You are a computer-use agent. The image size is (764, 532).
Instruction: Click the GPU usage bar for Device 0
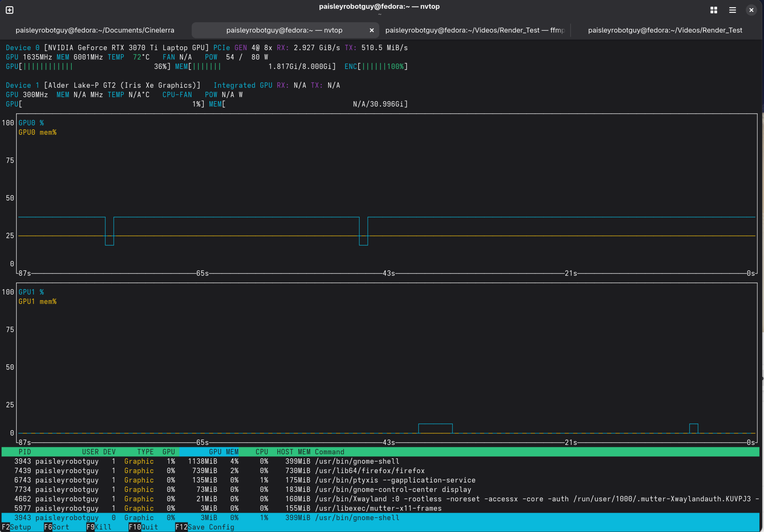point(88,66)
